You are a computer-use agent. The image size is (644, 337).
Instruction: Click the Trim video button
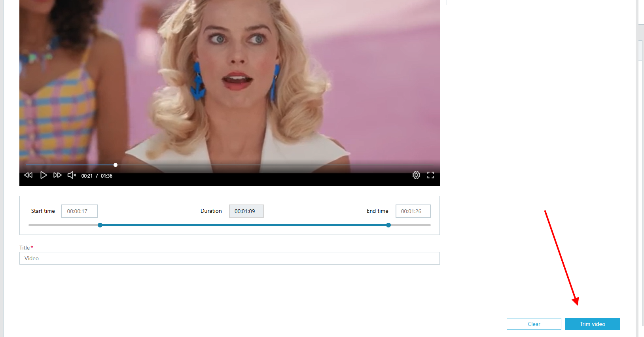593,324
